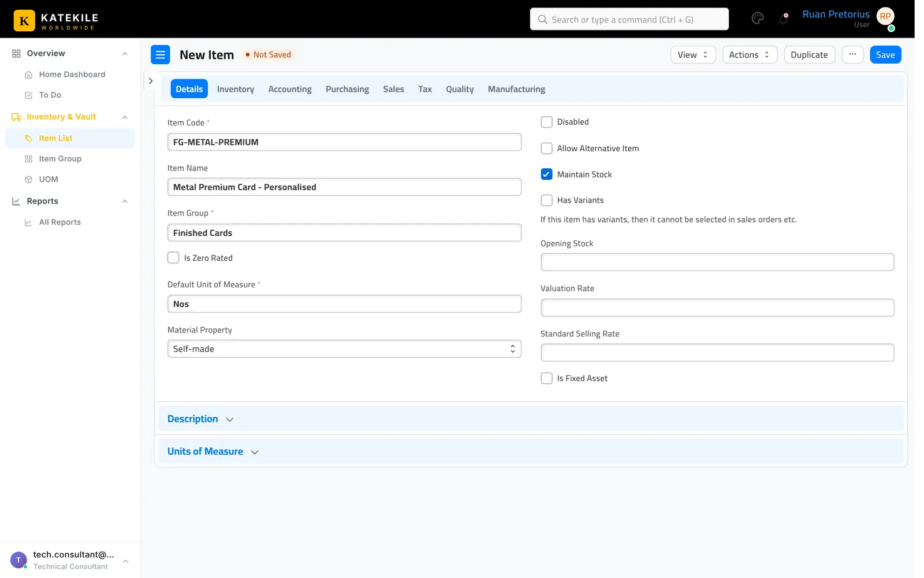This screenshot has width=924, height=578.
Task: Click the RP user avatar
Action: 885,17
